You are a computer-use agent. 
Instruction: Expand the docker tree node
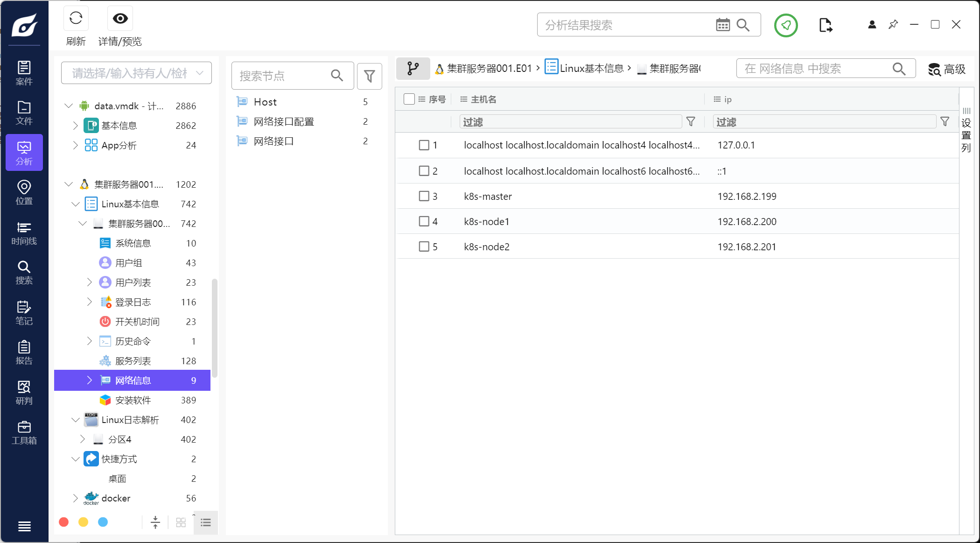[x=76, y=498]
